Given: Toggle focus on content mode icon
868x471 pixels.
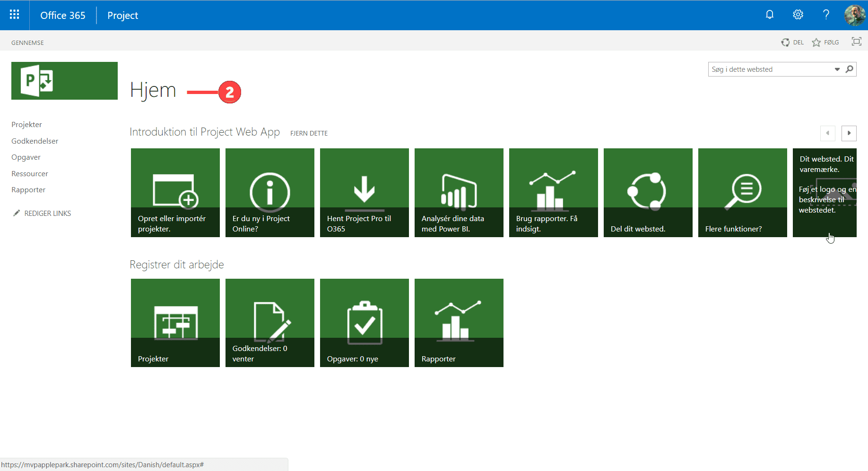Looking at the screenshot, I should [x=856, y=42].
